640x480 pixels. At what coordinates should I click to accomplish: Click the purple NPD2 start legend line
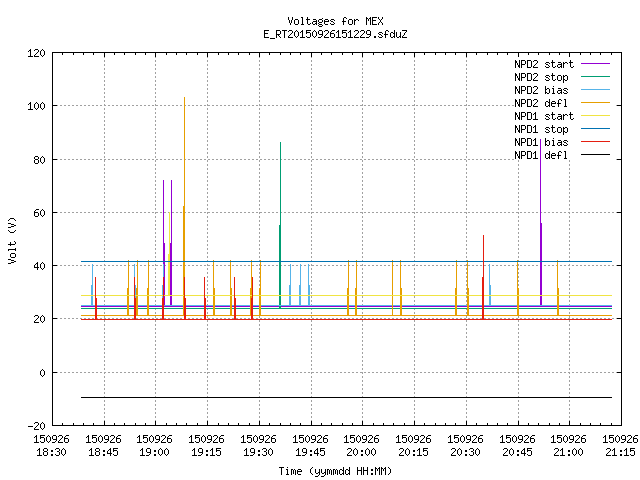click(x=596, y=64)
